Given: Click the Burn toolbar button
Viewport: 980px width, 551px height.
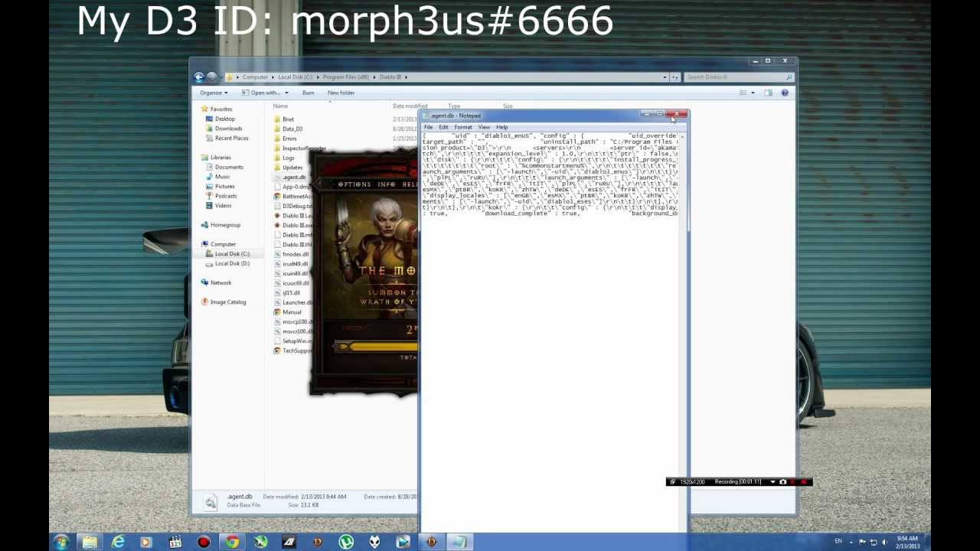Looking at the screenshot, I should 308,93.
